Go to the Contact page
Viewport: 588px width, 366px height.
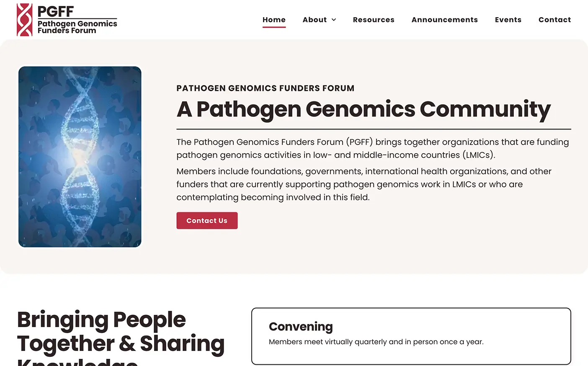click(x=554, y=20)
